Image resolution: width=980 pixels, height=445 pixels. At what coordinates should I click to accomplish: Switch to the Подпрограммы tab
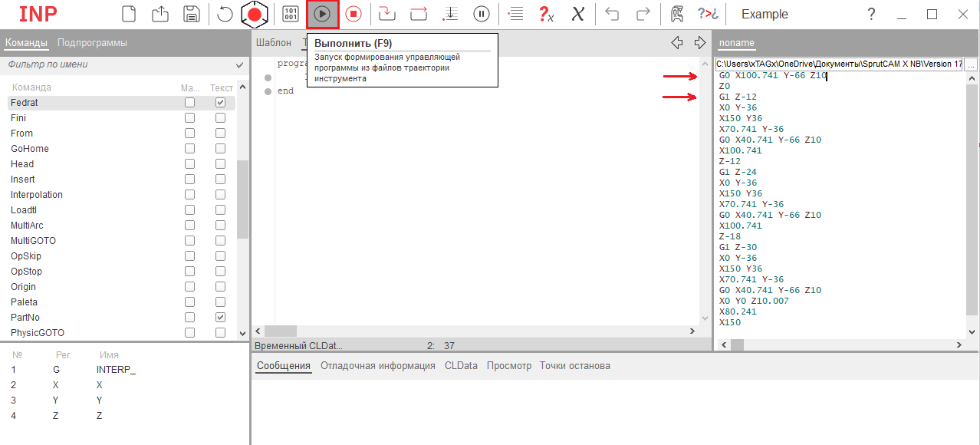click(x=92, y=43)
